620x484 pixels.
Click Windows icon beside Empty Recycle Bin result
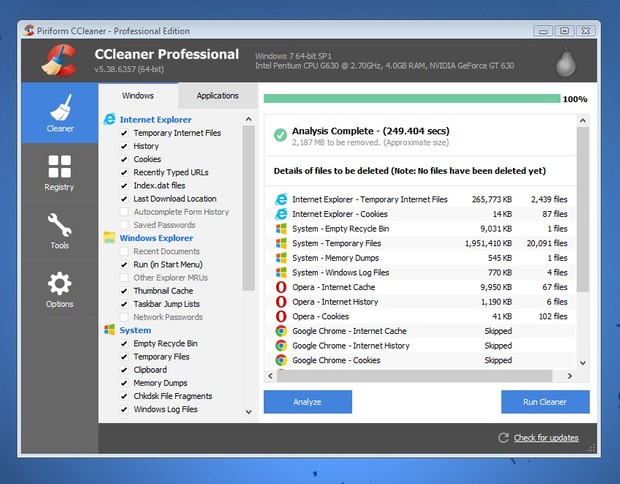point(281,229)
